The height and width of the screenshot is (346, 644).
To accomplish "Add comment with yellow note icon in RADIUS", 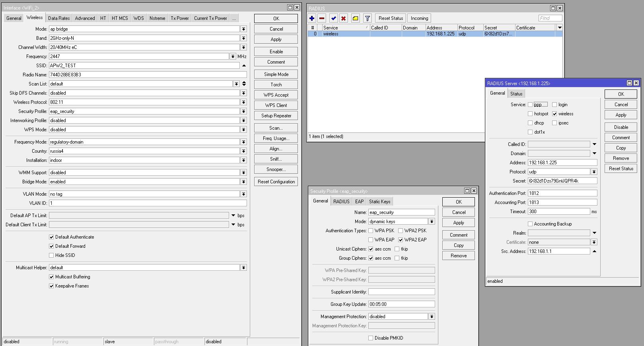I will click(x=356, y=18).
